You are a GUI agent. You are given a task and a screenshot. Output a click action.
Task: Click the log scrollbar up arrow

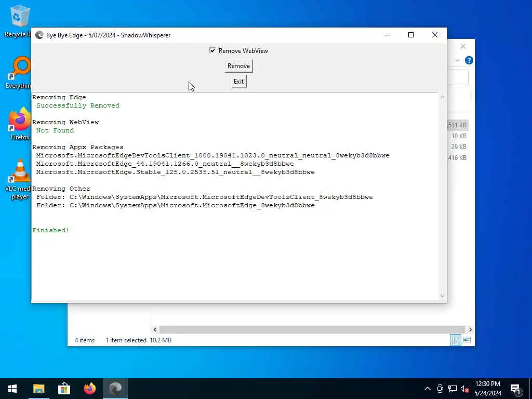pos(442,97)
